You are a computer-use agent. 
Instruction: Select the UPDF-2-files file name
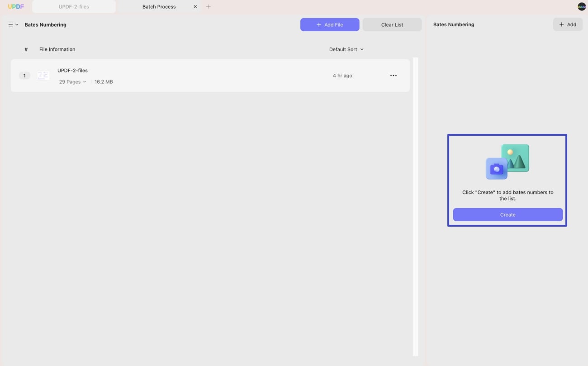pyautogui.click(x=72, y=71)
